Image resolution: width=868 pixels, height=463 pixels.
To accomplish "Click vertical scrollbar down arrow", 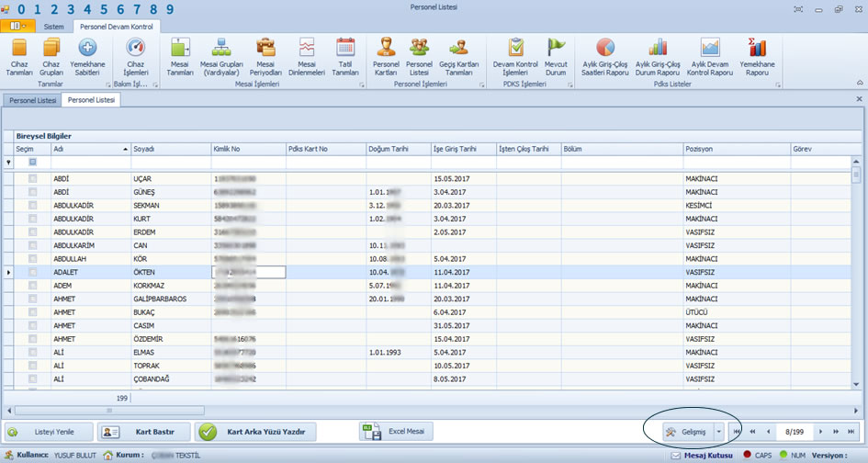I will point(856,384).
